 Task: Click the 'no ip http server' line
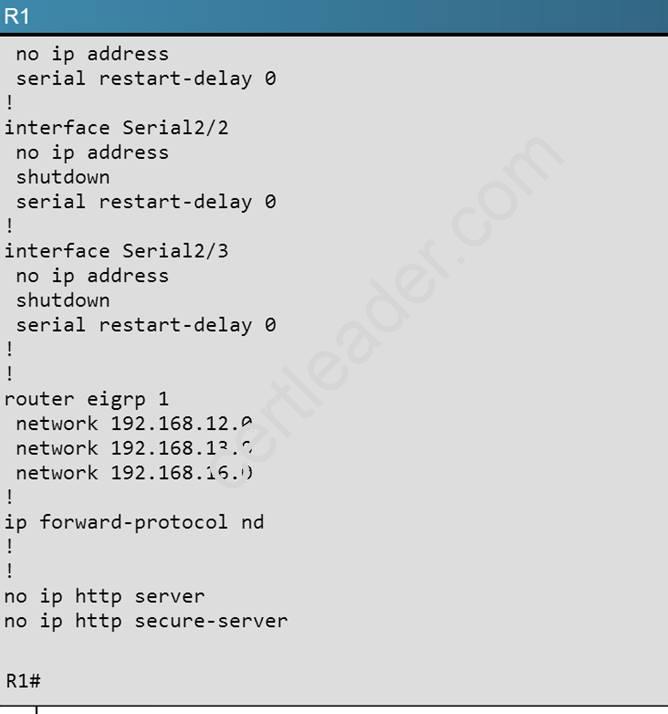pyautogui.click(x=104, y=596)
